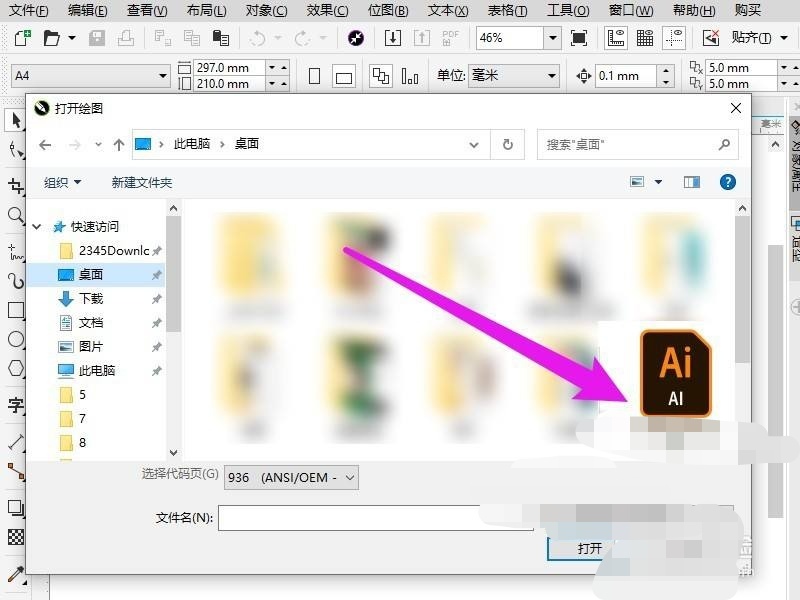
Task: Collapse the 快速访问 tree node
Action: tap(37, 226)
